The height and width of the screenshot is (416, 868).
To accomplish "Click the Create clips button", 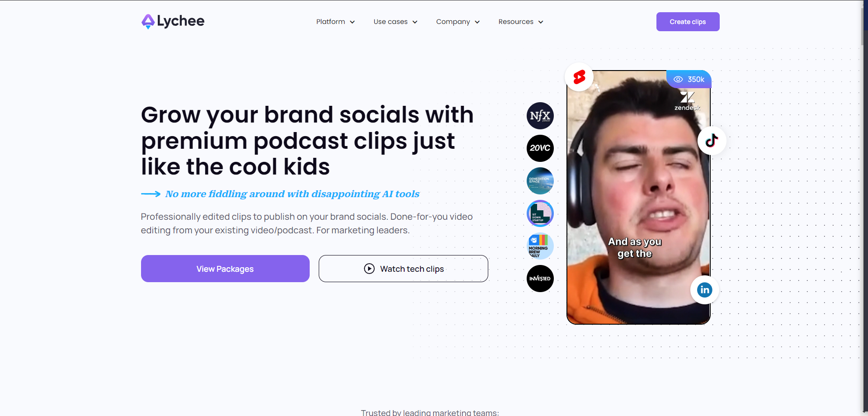I will (x=687, y=22).
